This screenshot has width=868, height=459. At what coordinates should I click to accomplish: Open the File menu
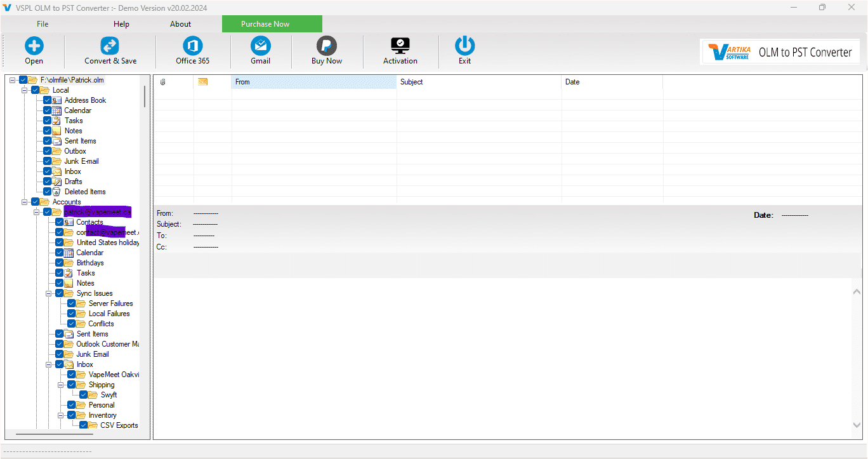[43, 24]
